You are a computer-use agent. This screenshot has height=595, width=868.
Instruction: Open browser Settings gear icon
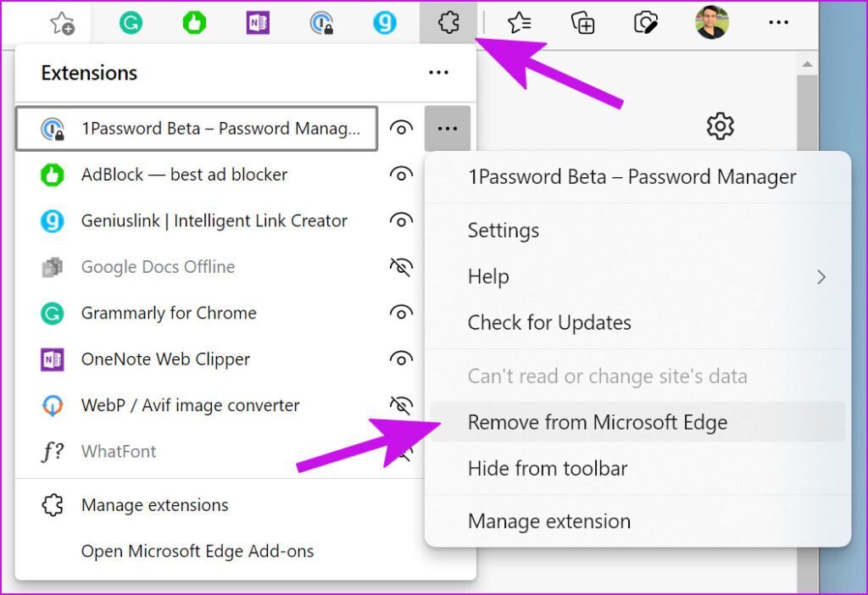click(720, 126)
